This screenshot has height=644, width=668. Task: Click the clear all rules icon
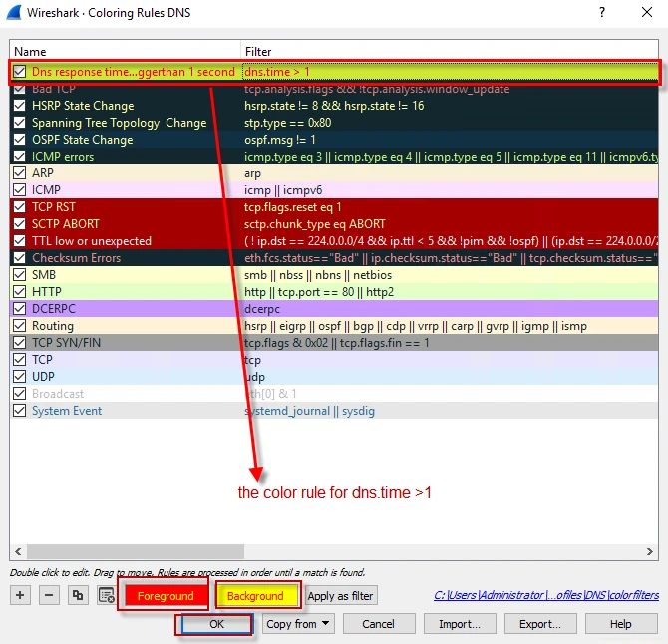106,596
